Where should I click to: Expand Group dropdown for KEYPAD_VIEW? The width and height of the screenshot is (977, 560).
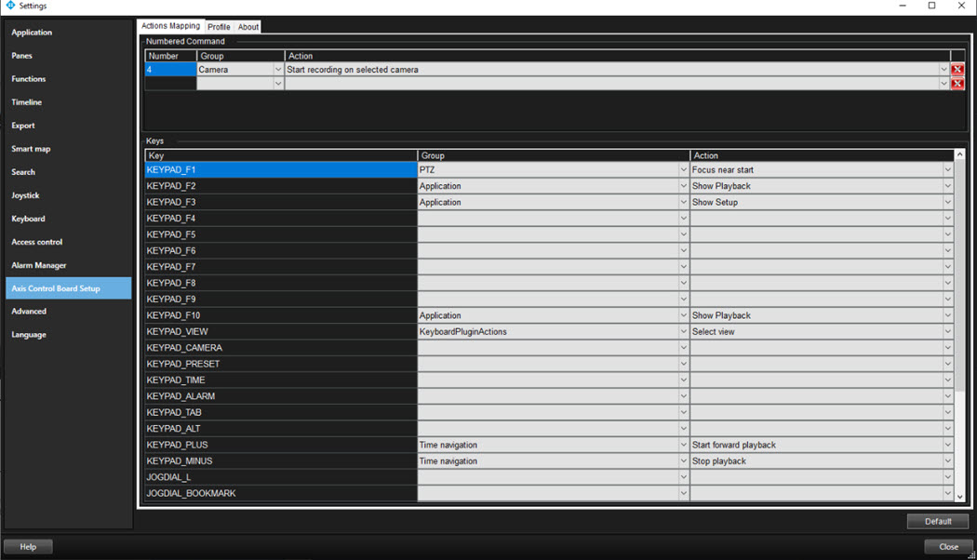[x=683, y=332]
